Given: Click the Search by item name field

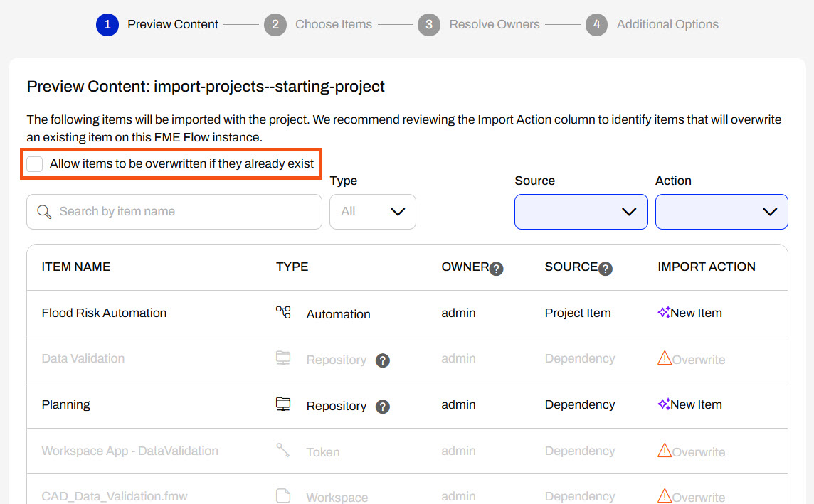Looking at the screenshot, I should click(x=185, y=212).
